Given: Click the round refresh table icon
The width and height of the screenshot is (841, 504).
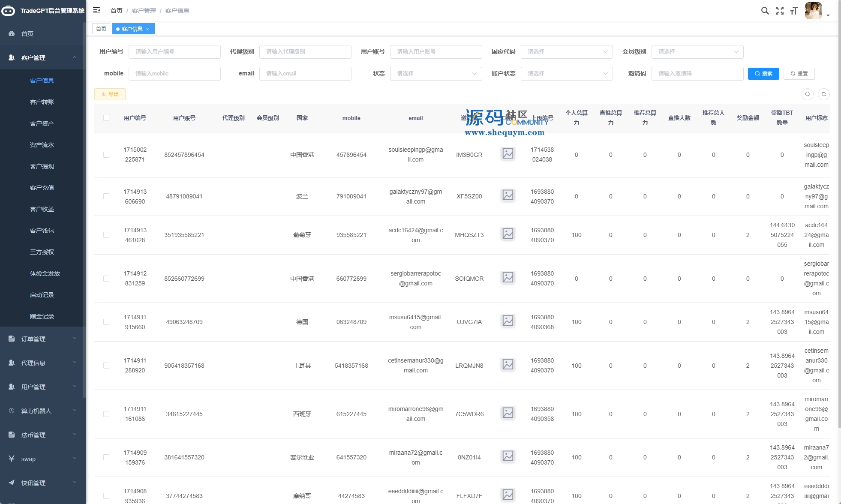Looking at the screenshot, I should pos(823,94).
